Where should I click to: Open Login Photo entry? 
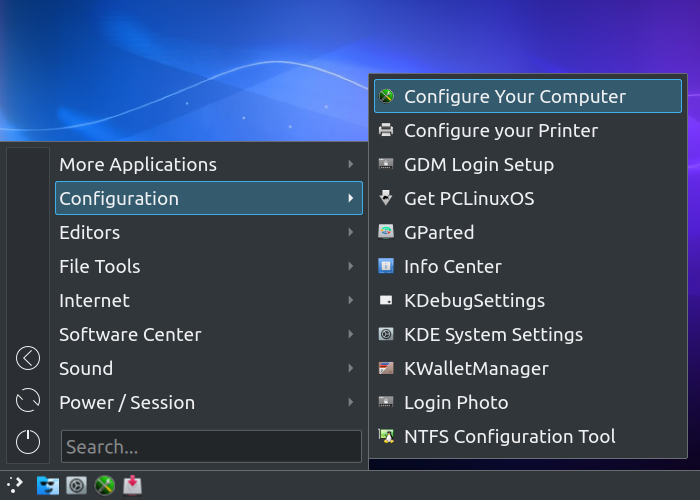[528, 402]
